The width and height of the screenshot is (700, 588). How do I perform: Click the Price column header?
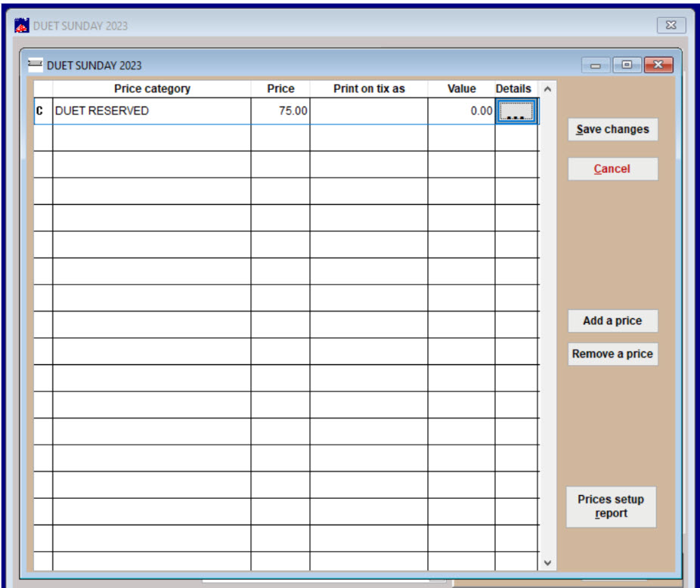[280, 89]
